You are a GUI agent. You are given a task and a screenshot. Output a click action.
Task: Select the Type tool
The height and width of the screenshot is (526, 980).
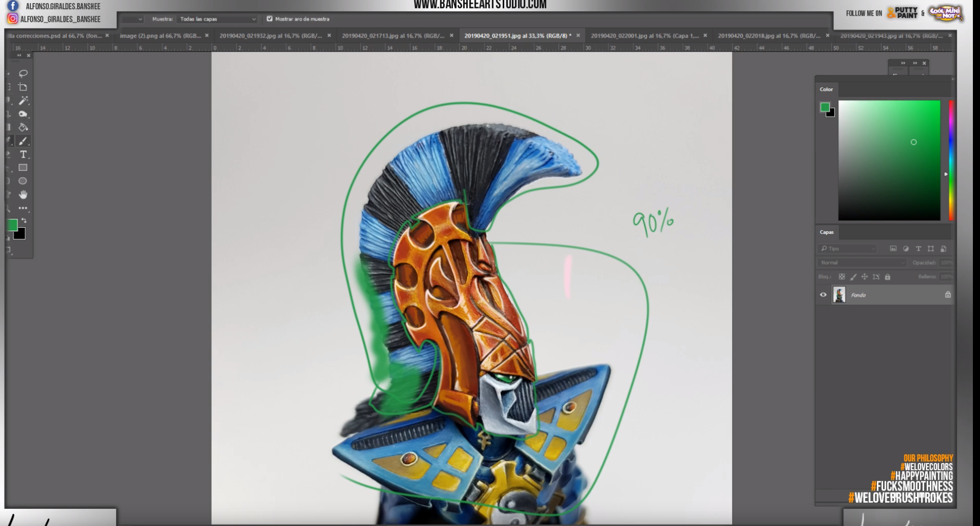point(23,154)
